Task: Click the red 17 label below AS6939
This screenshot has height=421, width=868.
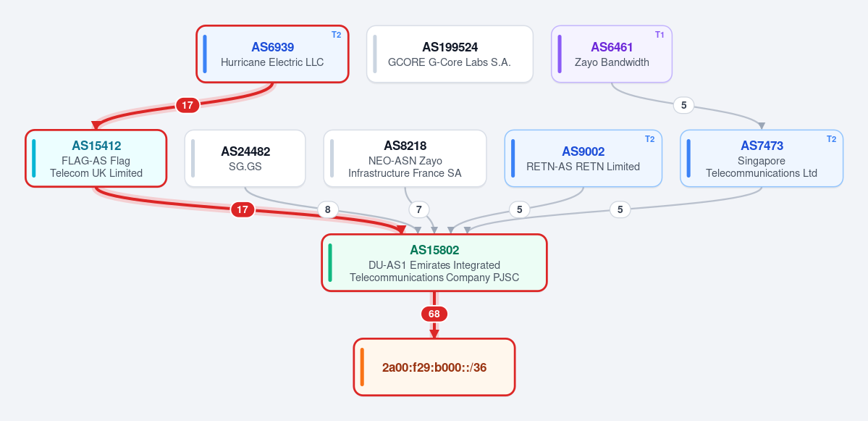Action: point(187,104)
